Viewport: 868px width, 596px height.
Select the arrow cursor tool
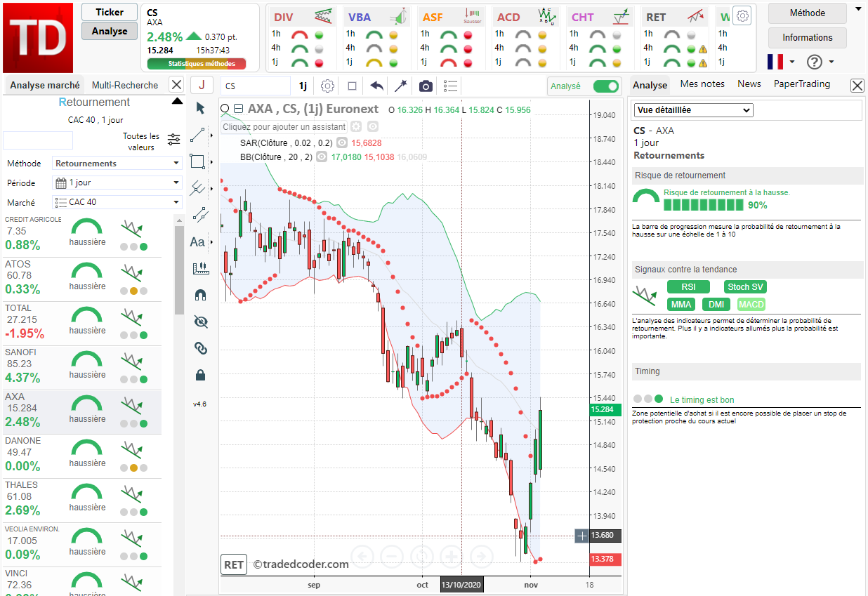pos(200,108)
